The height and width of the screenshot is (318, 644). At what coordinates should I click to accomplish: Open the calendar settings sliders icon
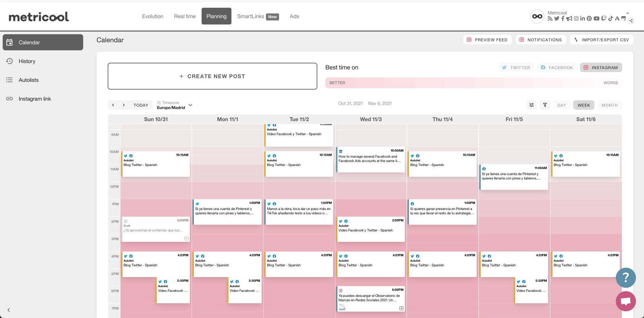click(x=532, y=105)
